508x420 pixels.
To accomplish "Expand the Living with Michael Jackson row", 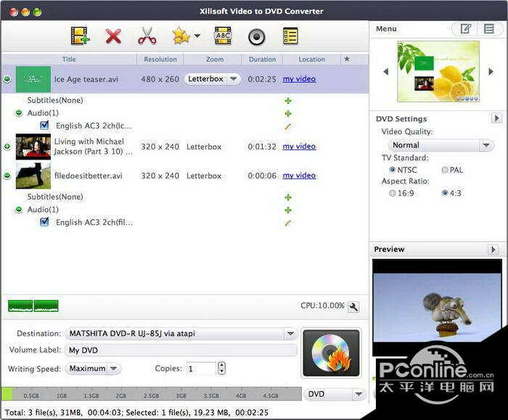I will pyautogui.click(x=7, y=147).
